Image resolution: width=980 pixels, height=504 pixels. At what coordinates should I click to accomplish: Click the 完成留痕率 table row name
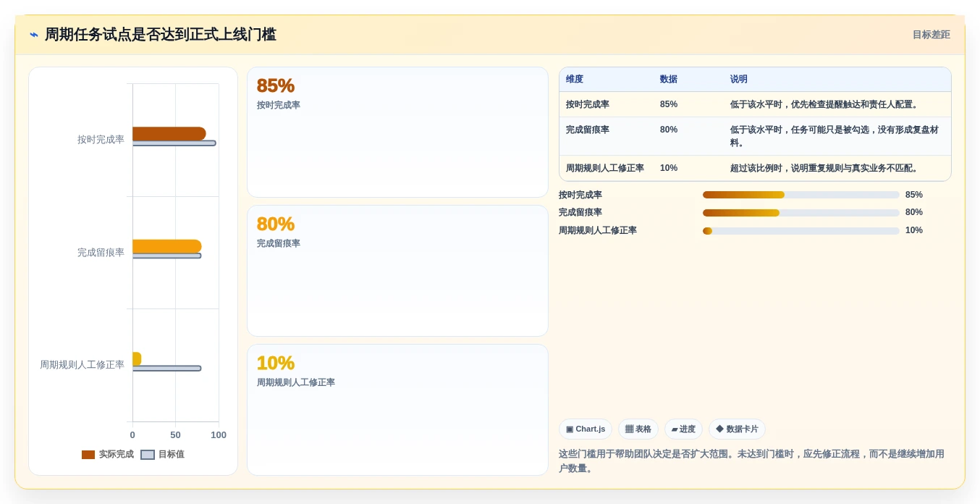click(588, 130)
